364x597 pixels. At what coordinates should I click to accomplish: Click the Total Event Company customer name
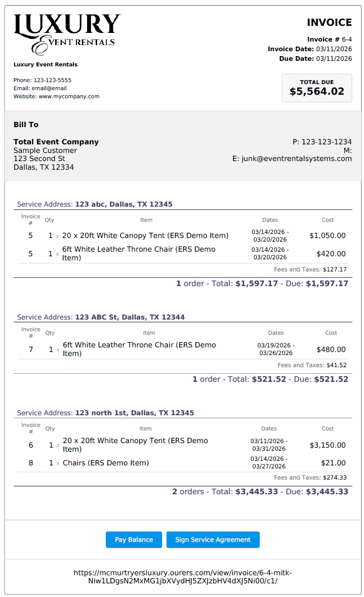pyautogui.click(x=56, y=142)
